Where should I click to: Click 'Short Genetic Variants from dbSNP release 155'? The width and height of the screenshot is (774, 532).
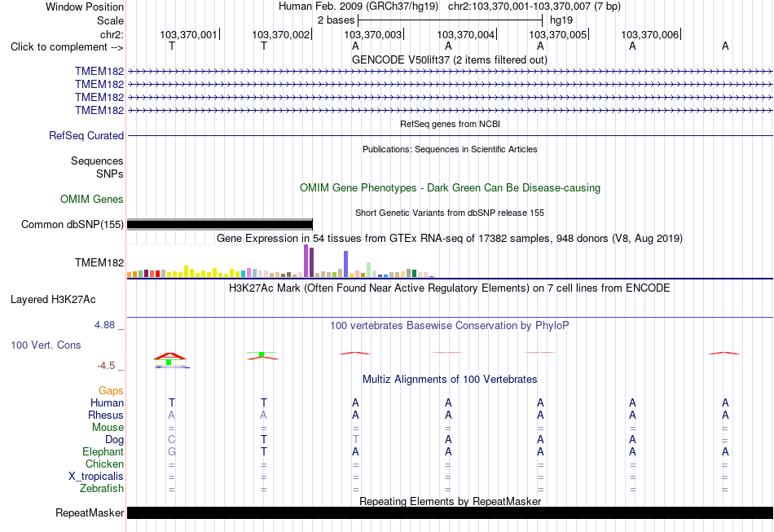click(450, 213)
